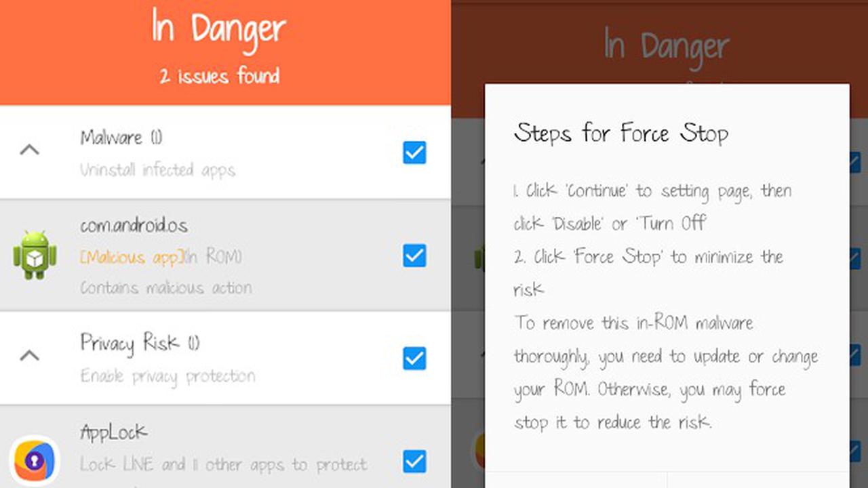This screenshot has width=868, height=488.
Task: Tap the AppLock keyhole app icon
Action: (x=35, y=461)
